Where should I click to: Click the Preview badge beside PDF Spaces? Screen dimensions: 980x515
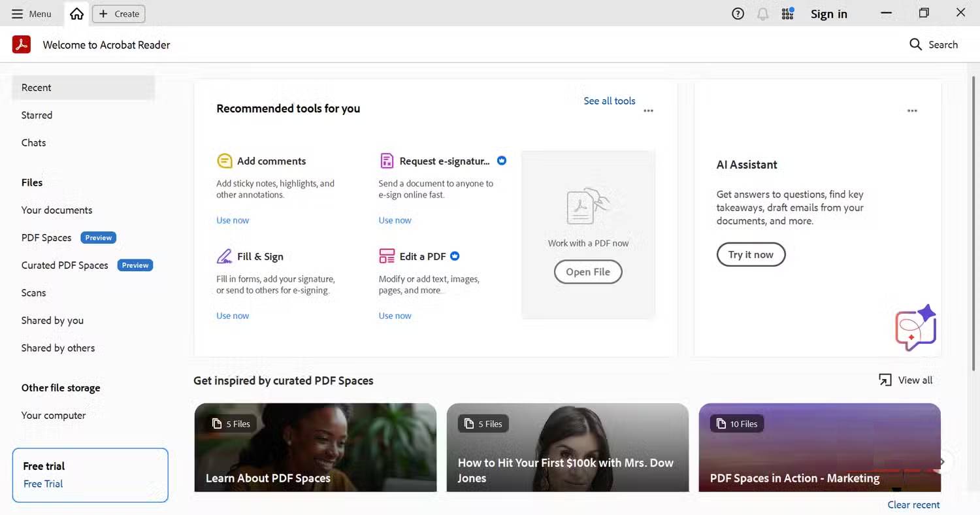(x=99, y=238)
